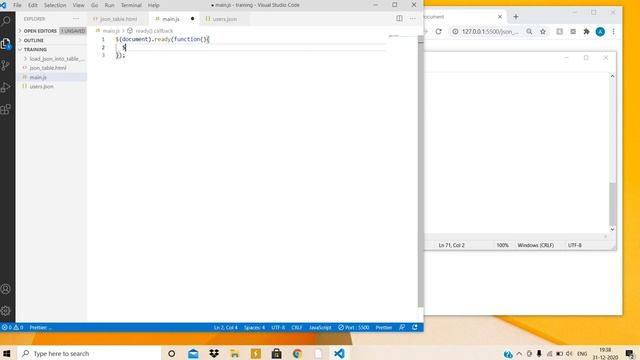Screen dimensions: 640x360
Task: Change the CRLF end-of-line setting
Action: (297, 327)
